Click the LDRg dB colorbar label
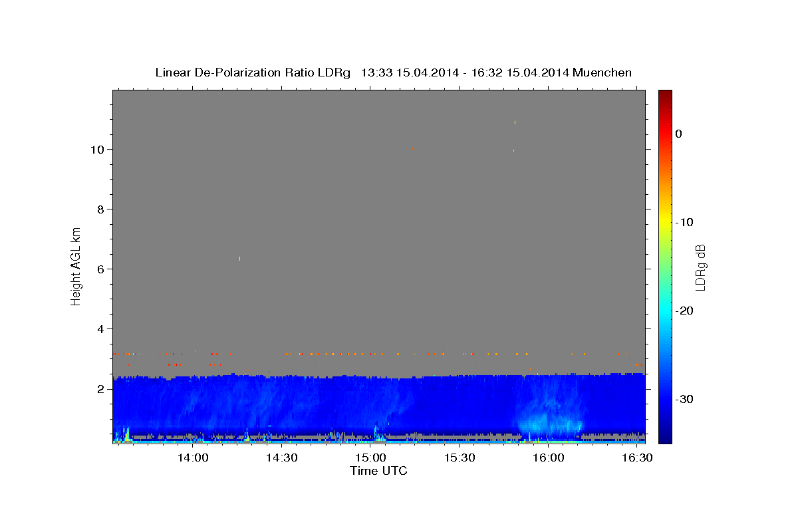Viewport: 798px width, 532px height. (700, 267)
